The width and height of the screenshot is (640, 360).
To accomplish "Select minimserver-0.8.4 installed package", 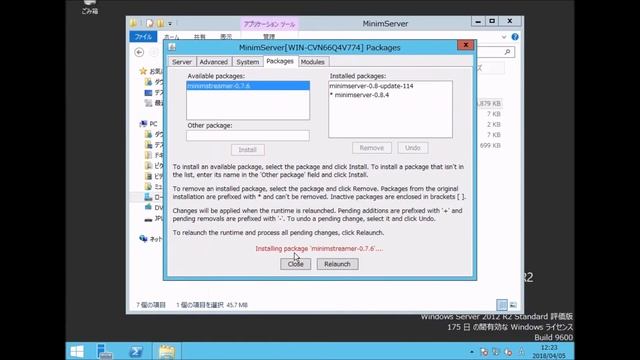I will [x=359, y=95].
